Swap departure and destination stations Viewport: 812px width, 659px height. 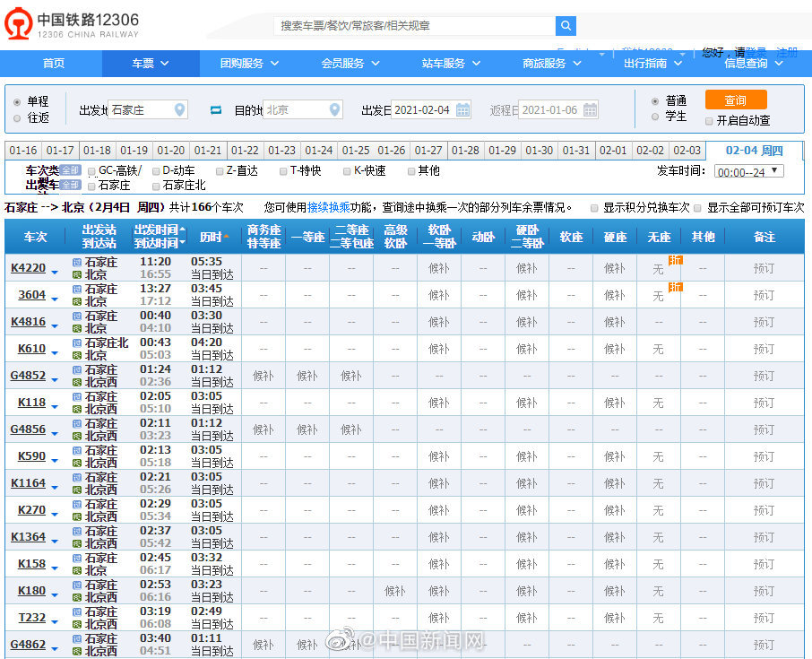click(x=215, y=110)
